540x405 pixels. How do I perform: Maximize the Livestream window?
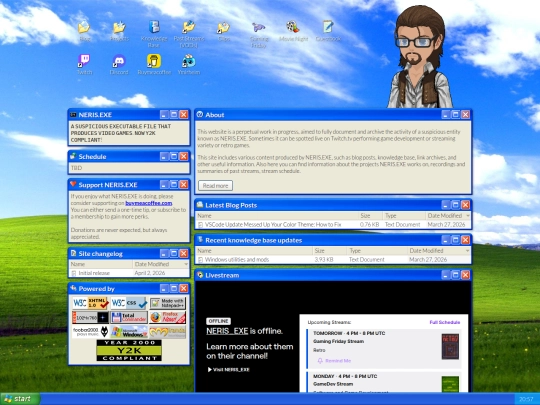point(455,275)
